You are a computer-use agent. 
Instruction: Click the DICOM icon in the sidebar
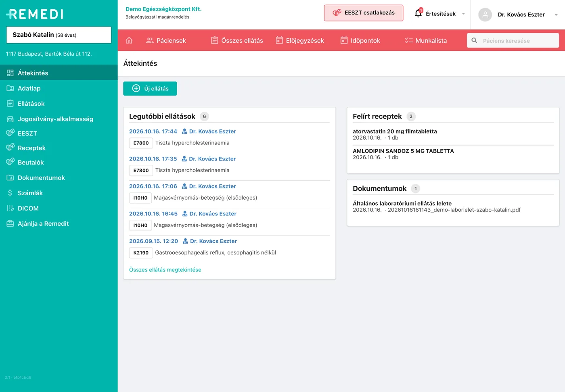pos(10,209)
